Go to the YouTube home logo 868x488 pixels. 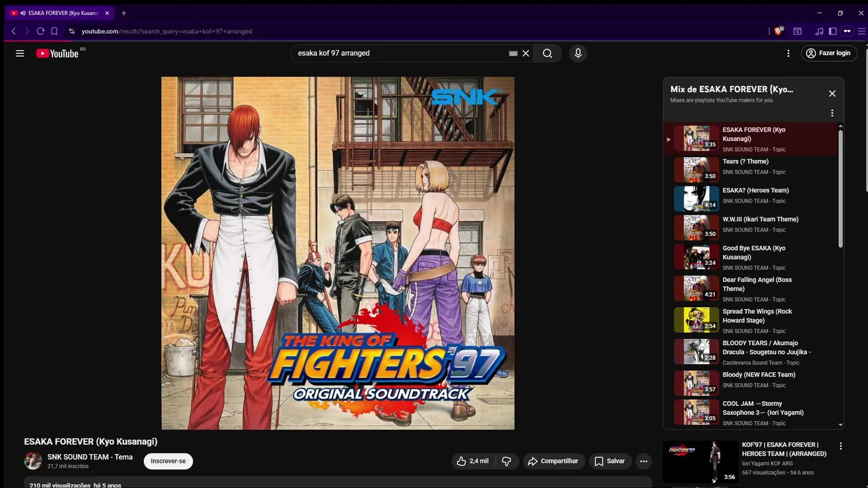pyautogui.click(x=58, y=53)
